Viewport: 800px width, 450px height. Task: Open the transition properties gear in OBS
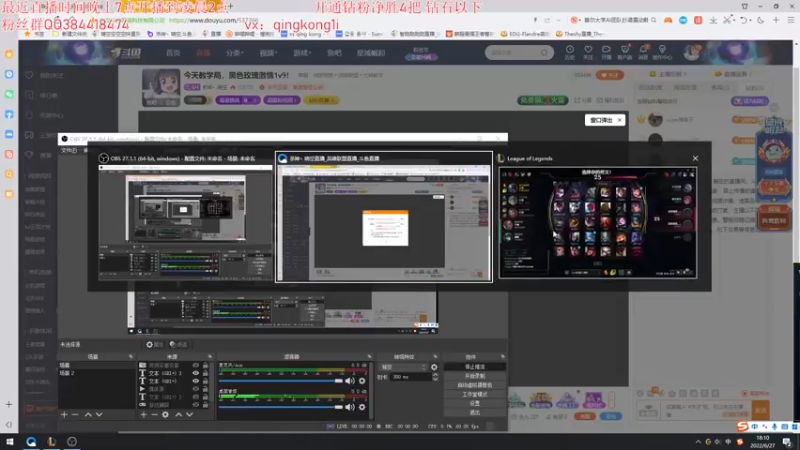point(434,367)
